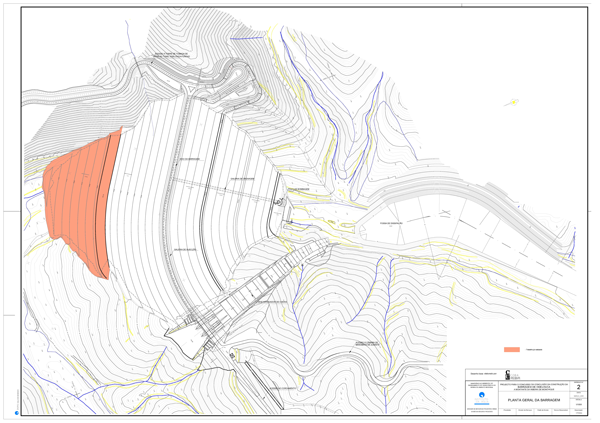The width and height of the screenshot is (600, 423).
Task: Click the small yellow outlined shape at top right
Action: coord(513,102)
